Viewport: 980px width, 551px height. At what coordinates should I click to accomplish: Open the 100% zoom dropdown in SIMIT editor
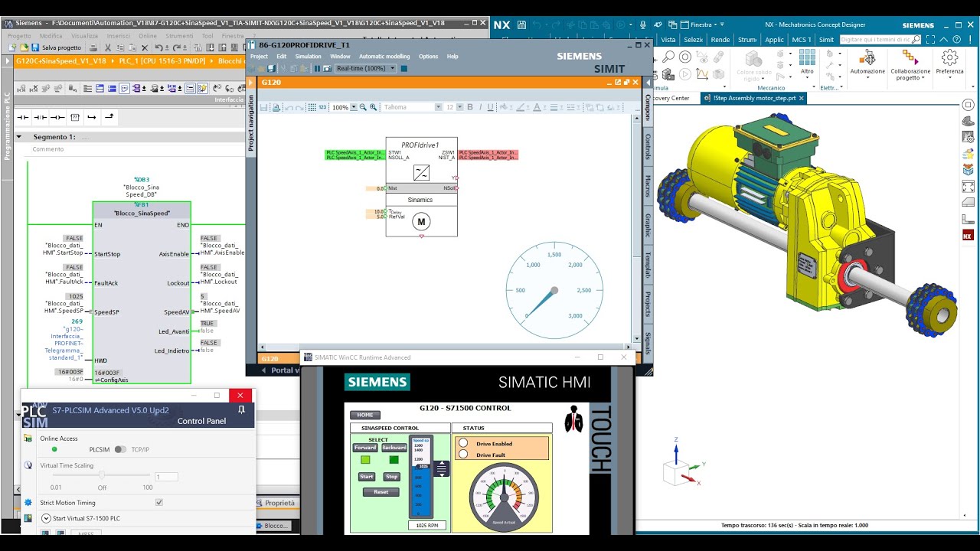(x=354, y=108)
